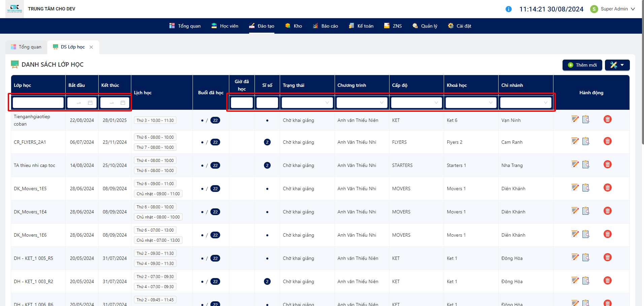
Task: Close the DS Lớp học tab
Action: point(91,47)
